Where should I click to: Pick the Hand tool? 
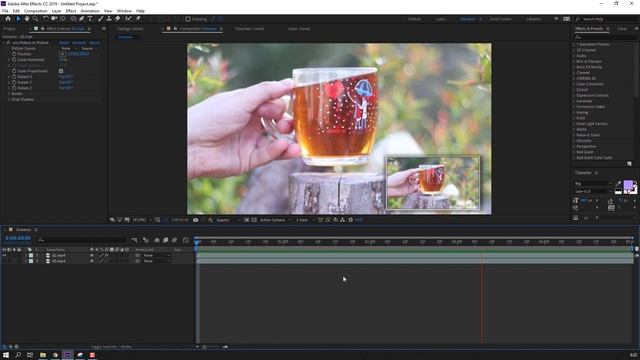[27, 19]
